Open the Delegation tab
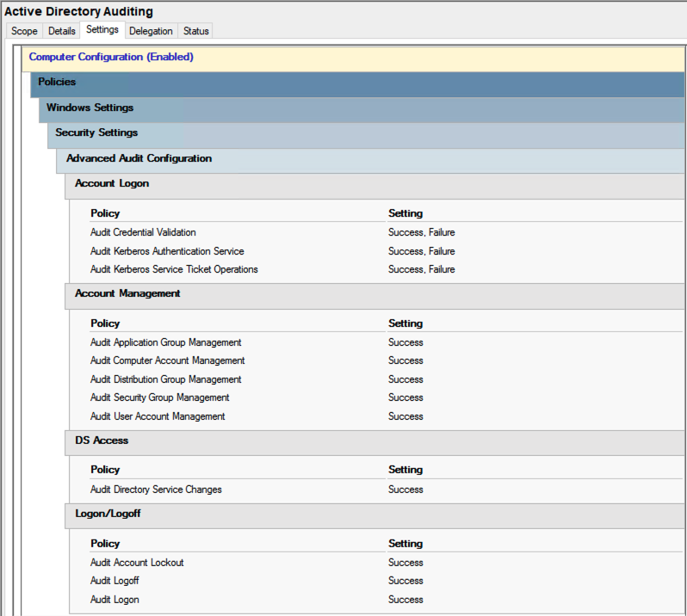687x616 pixels. coord(151,31)
